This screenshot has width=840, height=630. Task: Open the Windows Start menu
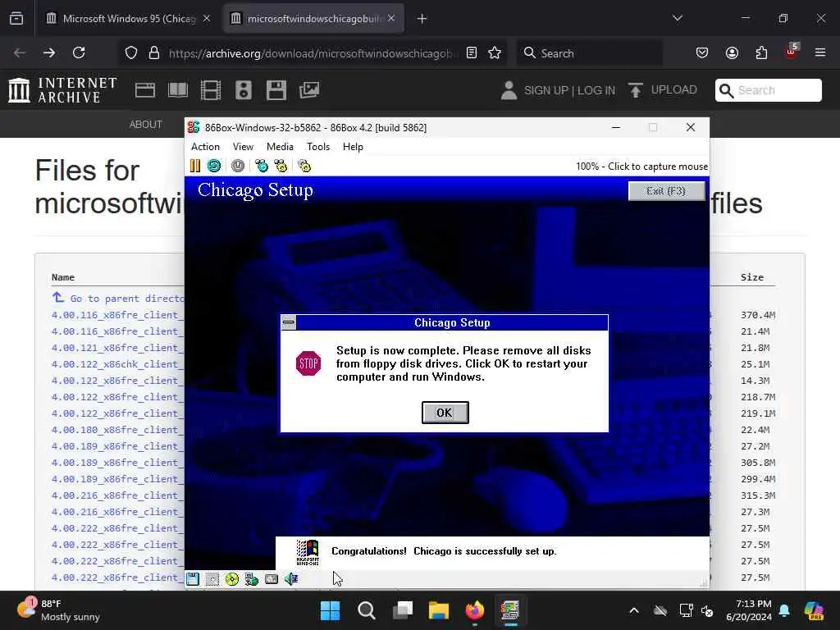click(x=330, y=610)
